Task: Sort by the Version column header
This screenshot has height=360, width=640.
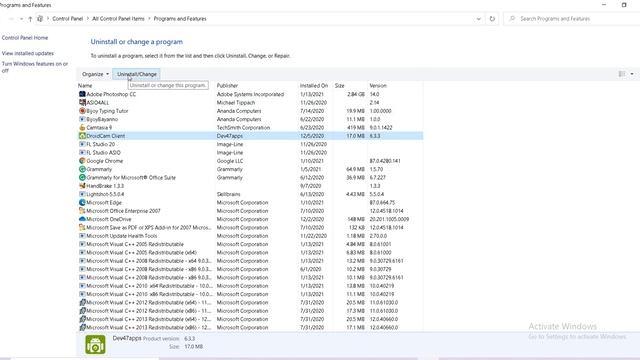Action: pos(378,86)
